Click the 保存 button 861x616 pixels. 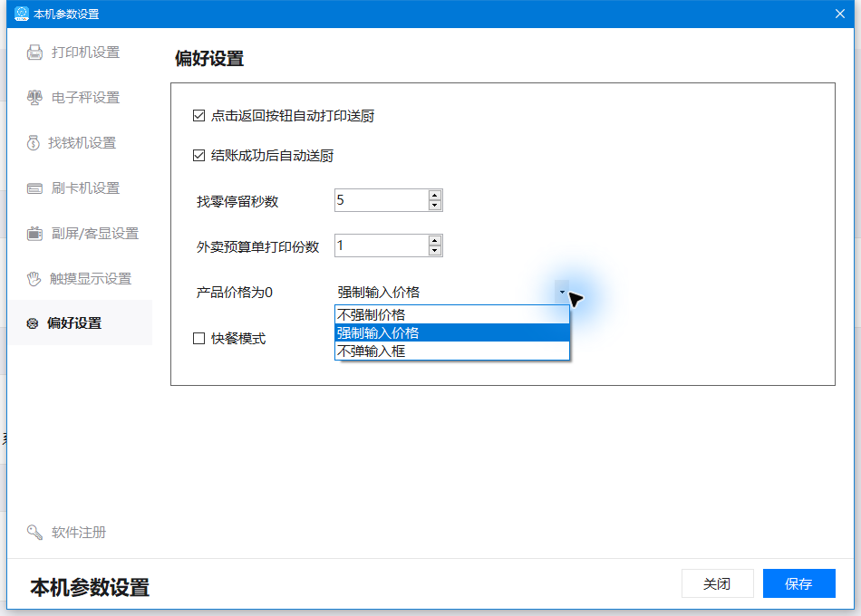799,583
